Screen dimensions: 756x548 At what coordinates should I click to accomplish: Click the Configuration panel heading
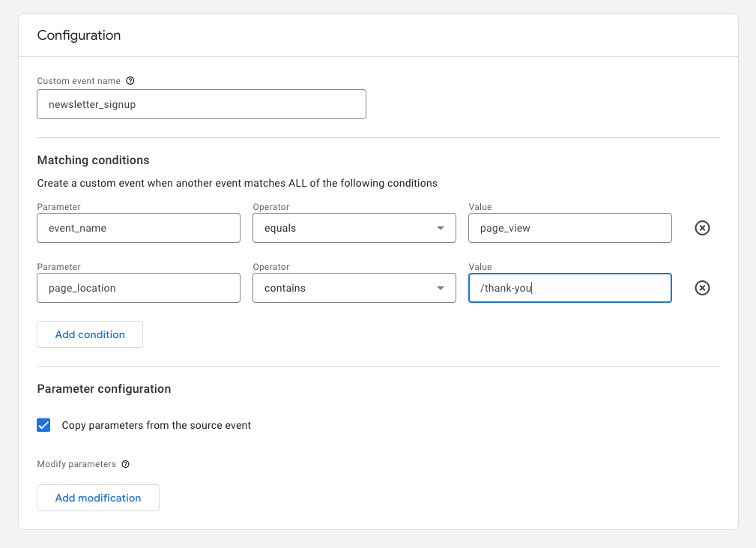coord(79,35)
